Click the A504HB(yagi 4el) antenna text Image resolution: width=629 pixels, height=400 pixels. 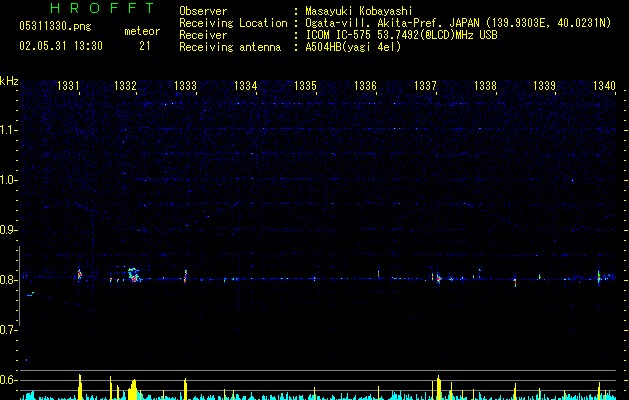[353, 47]
